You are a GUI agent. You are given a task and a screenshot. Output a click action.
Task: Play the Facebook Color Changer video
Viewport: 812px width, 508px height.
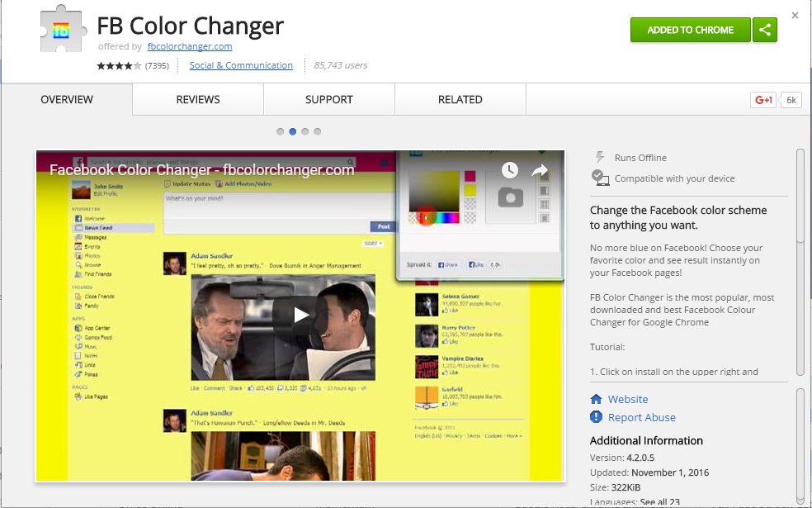tap(300, 315)
